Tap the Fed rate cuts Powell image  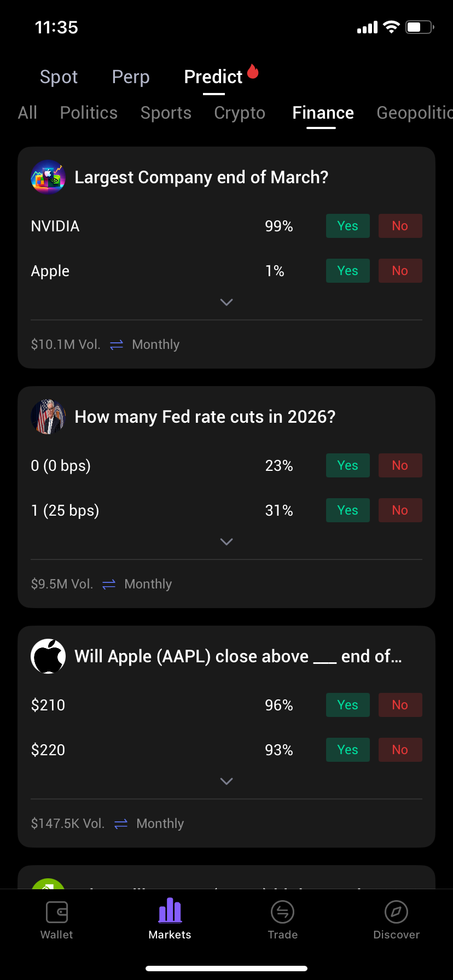[x=48, y=417]
